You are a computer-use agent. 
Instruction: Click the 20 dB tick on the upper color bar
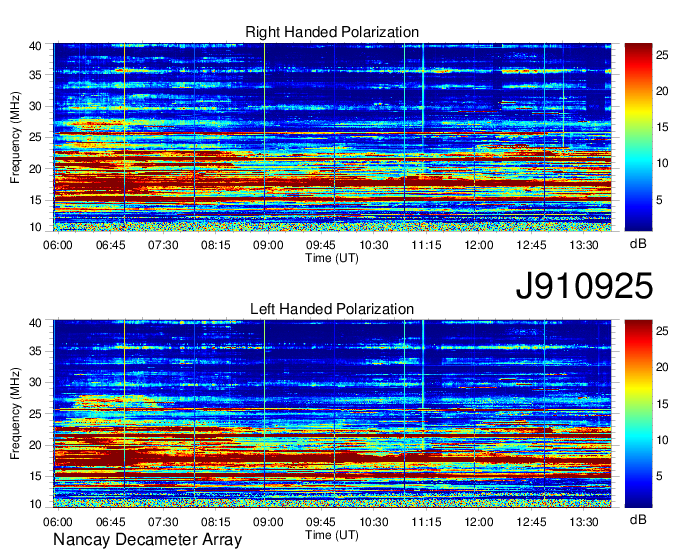point(662,91)
